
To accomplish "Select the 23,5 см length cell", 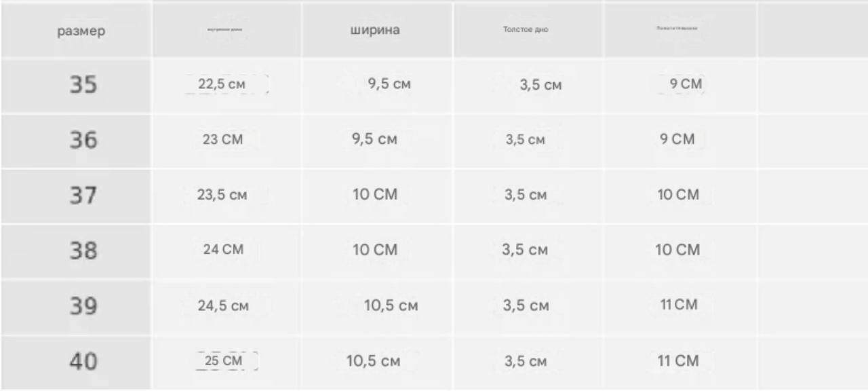I will point(222,195).
